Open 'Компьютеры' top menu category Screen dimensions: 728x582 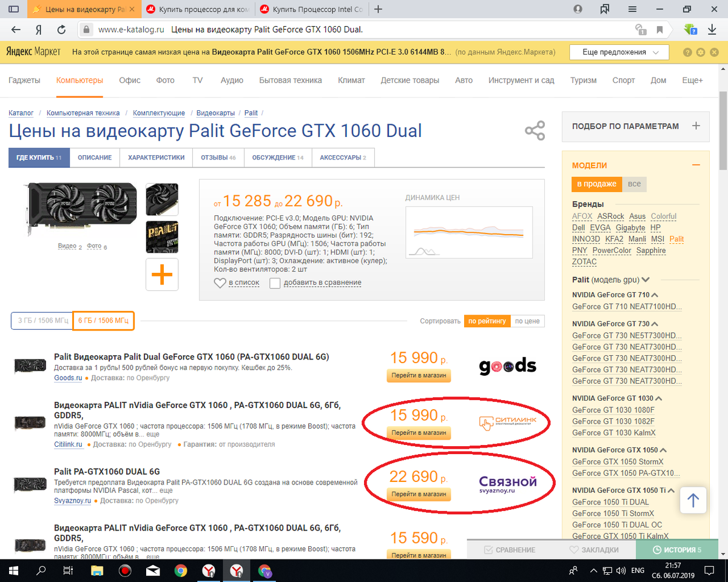[79, 80]
